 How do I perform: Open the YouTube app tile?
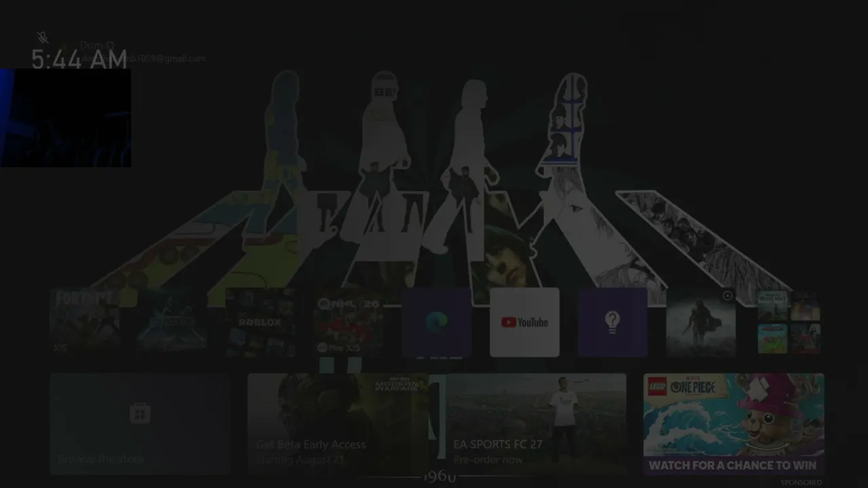coord(525,322)
